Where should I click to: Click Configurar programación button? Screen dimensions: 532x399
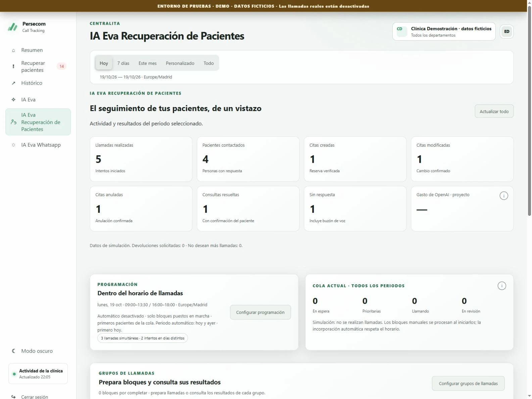260,312
